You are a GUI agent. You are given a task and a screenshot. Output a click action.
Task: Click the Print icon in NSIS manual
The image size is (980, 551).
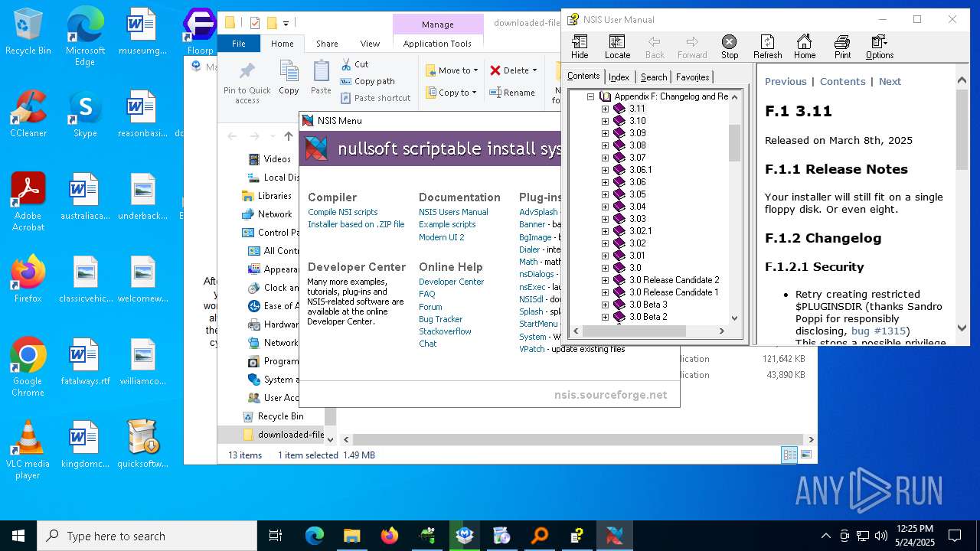tap(842, 47)
